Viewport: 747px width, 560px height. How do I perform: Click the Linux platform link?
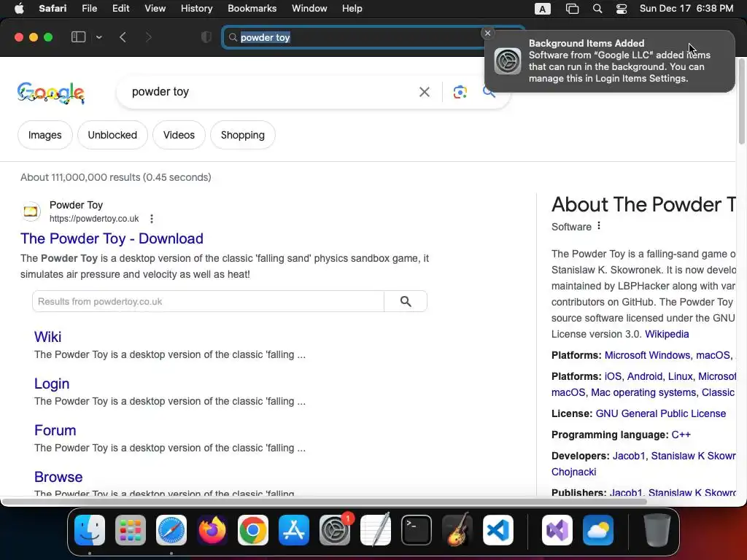[x=680, y=376]
